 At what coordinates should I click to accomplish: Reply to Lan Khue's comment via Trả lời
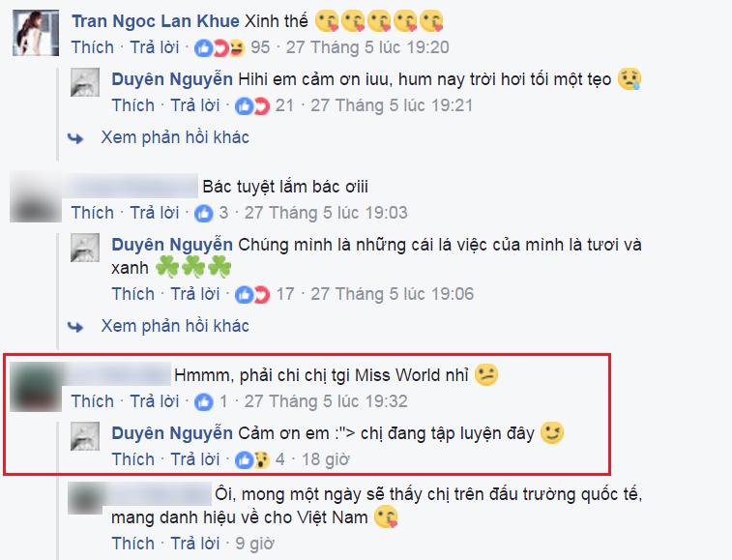click(155, 47)
